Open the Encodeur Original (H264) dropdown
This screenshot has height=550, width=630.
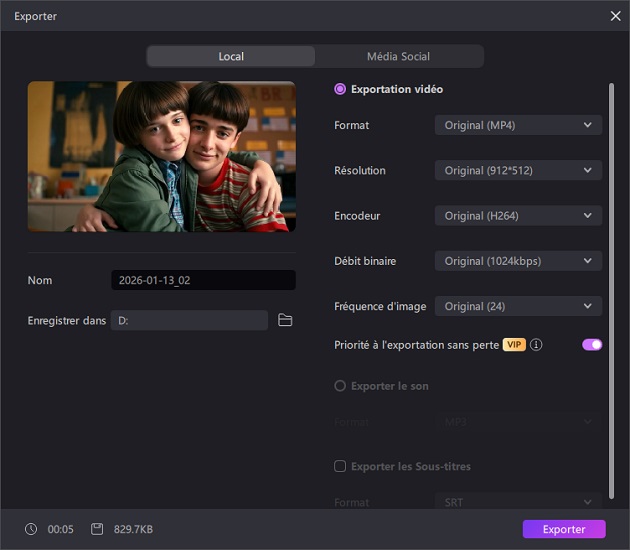click(518, 215)
